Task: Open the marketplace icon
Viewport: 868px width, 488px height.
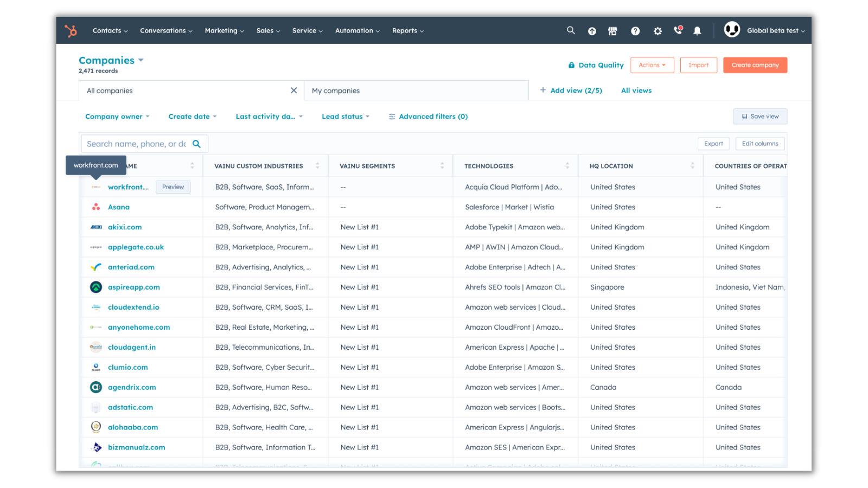Action: click(612, 31)
